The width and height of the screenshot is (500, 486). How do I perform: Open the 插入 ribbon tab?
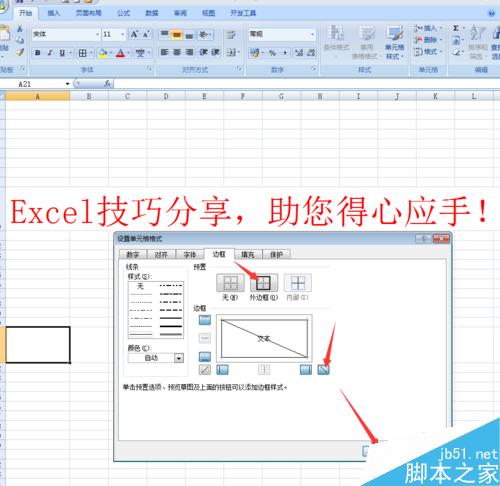[x=54, y=13]
